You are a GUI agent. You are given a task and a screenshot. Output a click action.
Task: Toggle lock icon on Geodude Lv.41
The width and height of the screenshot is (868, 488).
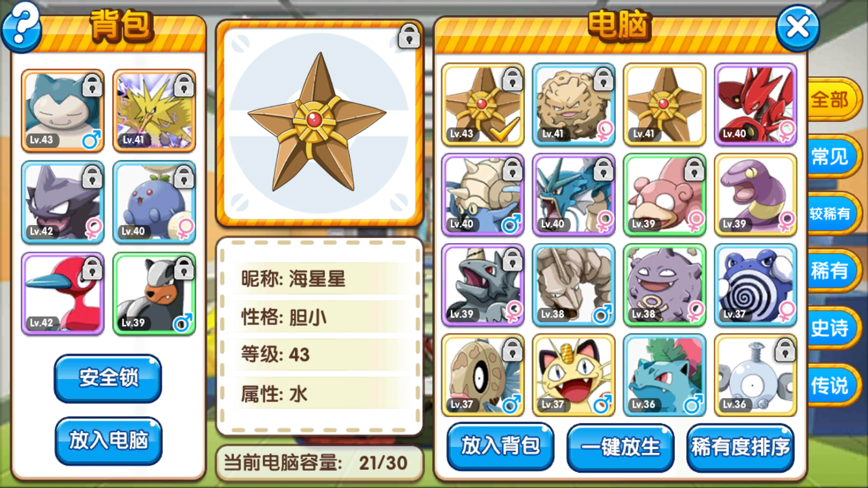[603, 79]
